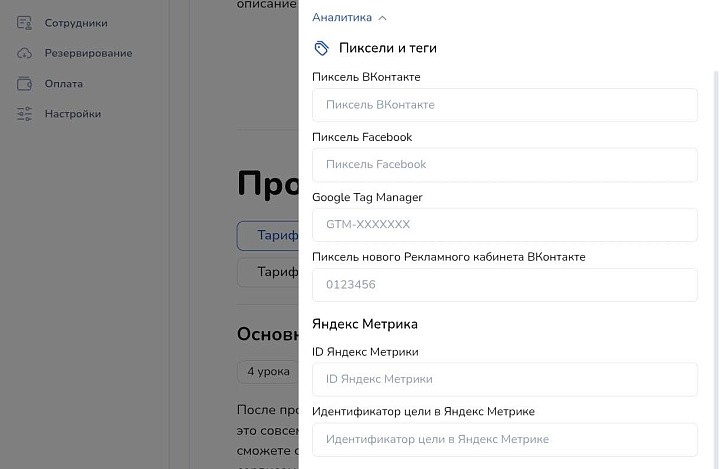Click the Google Tag Manager GTM-XXXXXXX field

(504, 225)
